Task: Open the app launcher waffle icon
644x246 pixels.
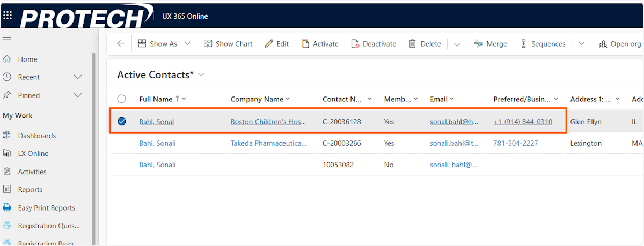Action: point(8,15)
